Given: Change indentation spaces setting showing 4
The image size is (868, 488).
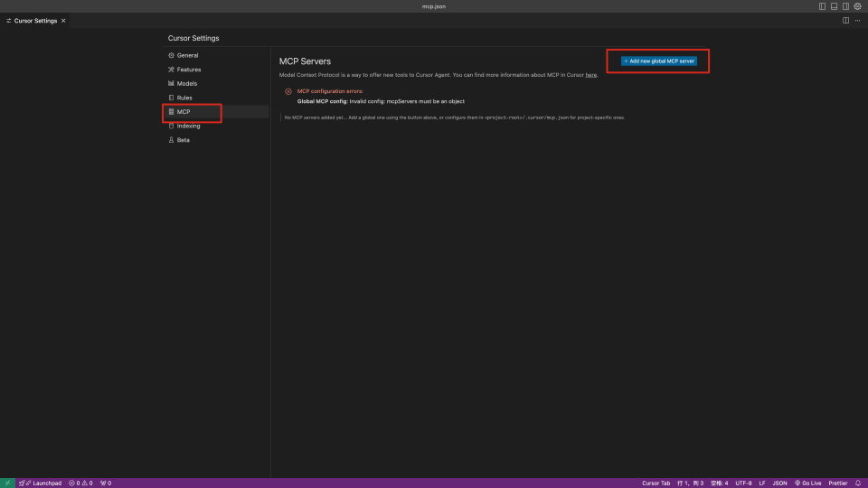Looking at the screenshot, I should point(719,483).
